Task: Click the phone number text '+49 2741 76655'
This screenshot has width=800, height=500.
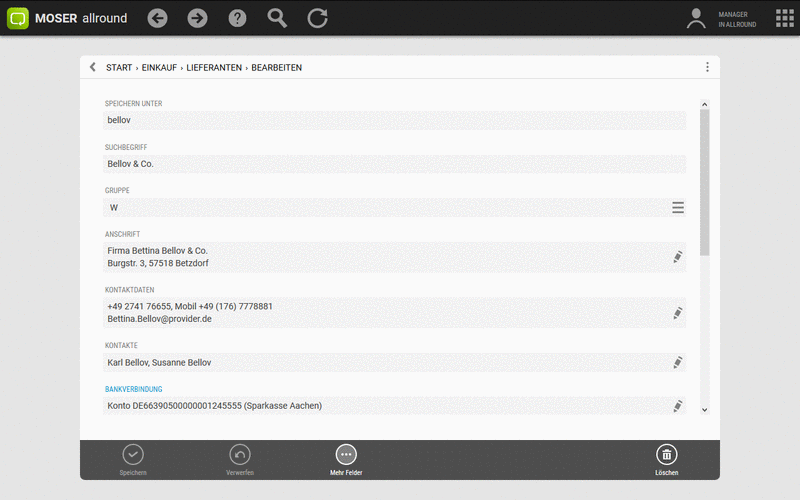Action: (139, 306)
